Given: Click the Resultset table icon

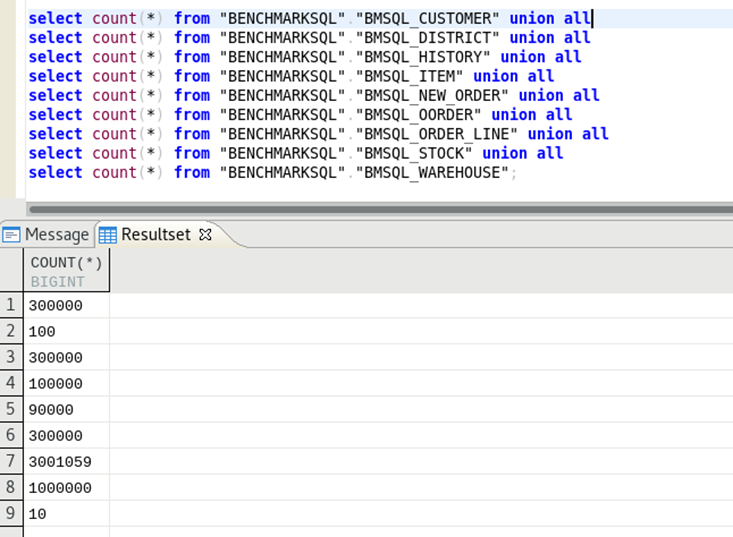Looking at the screenshot, I should point(108,235).
